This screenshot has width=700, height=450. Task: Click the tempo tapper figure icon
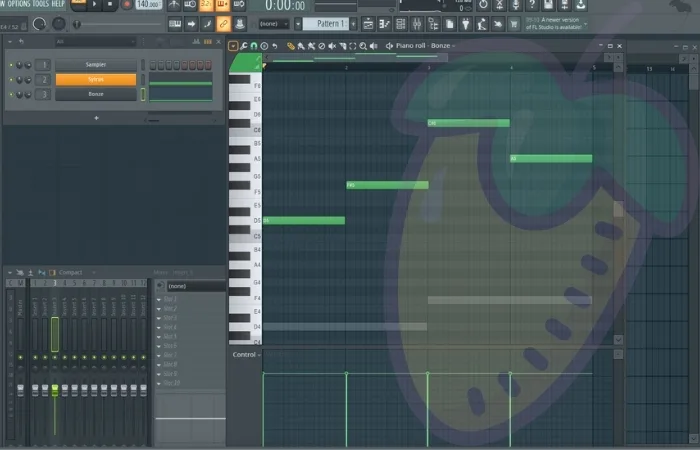click(x=481, y=24)
